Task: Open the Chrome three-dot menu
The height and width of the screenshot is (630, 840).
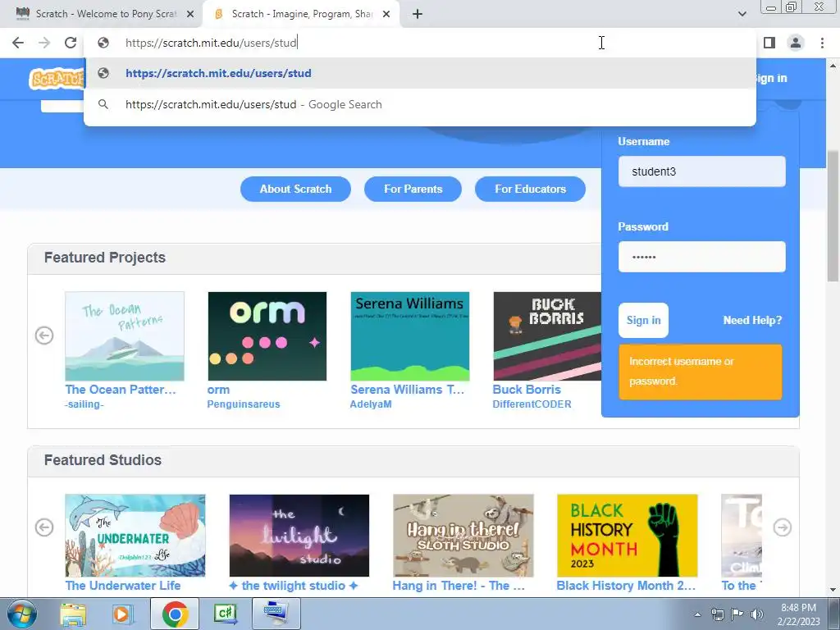Action: point(822,43)
